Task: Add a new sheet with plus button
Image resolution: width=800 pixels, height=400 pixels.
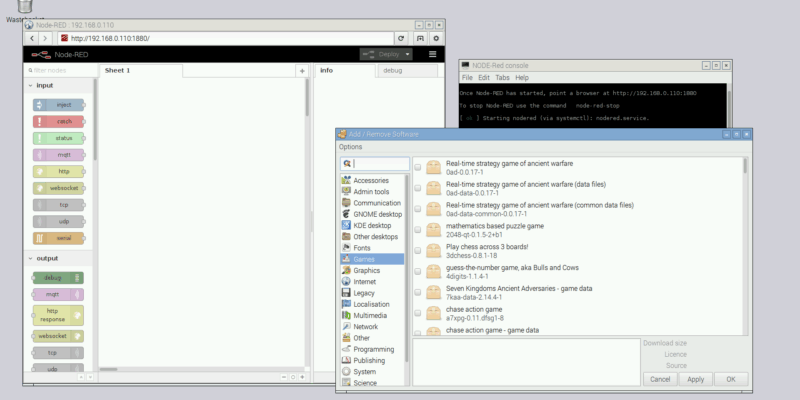Action: 302,71
